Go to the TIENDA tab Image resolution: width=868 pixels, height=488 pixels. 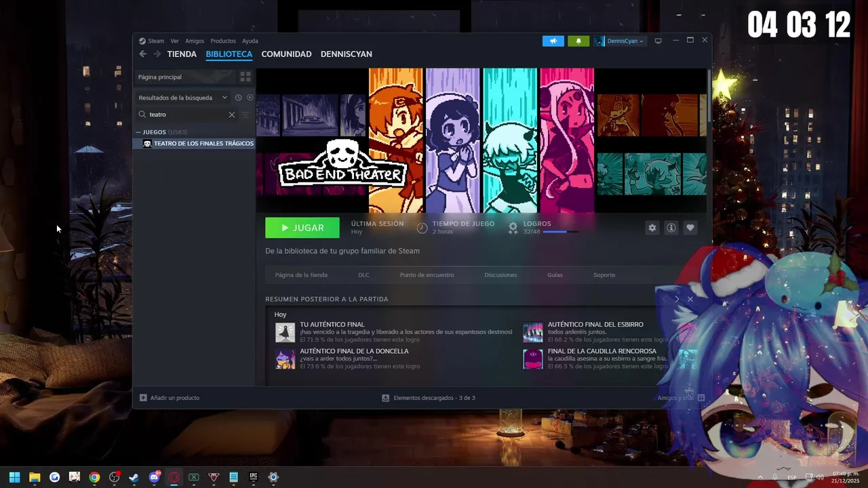tap(182, 54)
